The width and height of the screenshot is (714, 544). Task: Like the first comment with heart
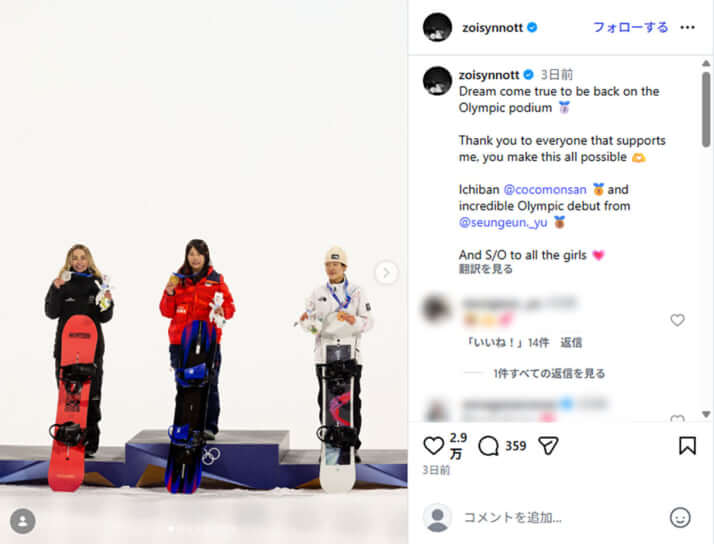[x=677, y=320]
